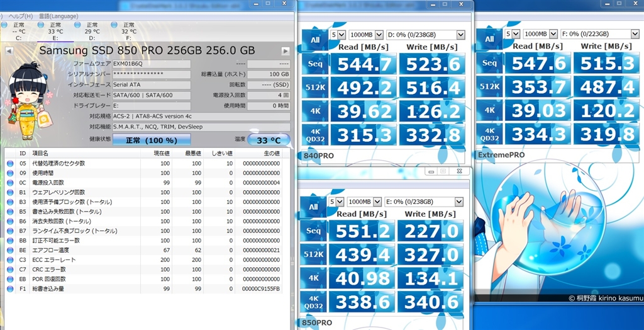Click the 850PRO comment text field
The height and width of the screenshot is (330, 644).
click(383, 322)
